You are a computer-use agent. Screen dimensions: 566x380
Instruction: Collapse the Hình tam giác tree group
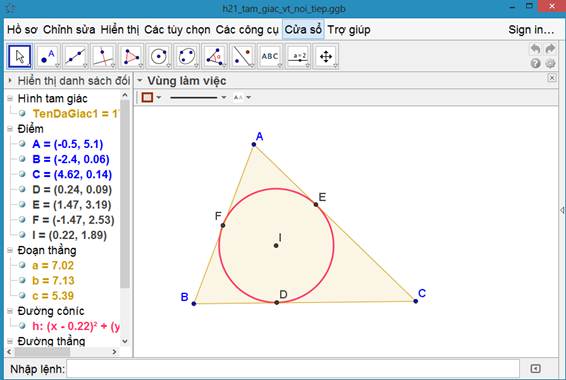click(10, 98)
